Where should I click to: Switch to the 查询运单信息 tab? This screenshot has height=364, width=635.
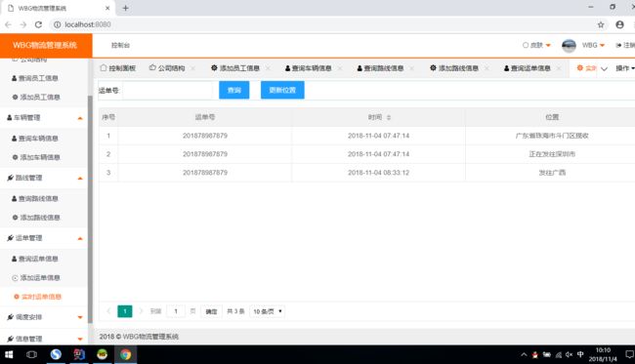(x=528, y=68)
